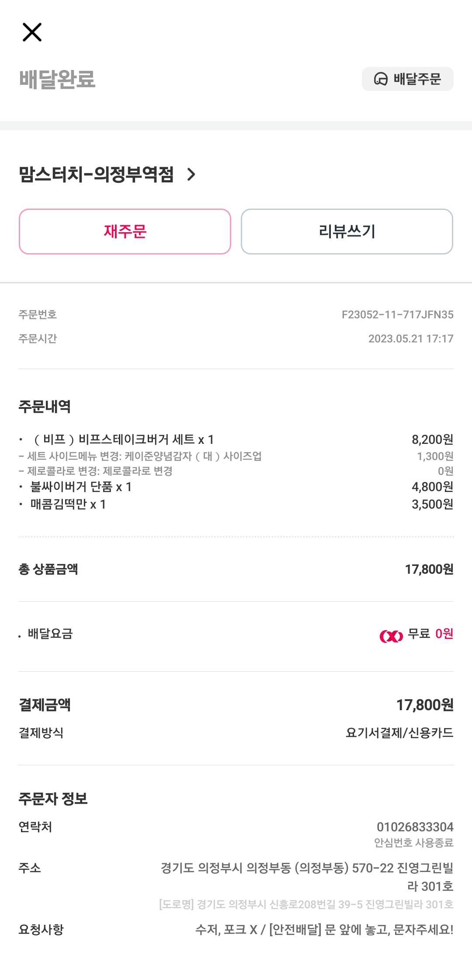Screen dimensions: 472x980
Task: Tap the 배달완료 status heading
Action: 57,79
